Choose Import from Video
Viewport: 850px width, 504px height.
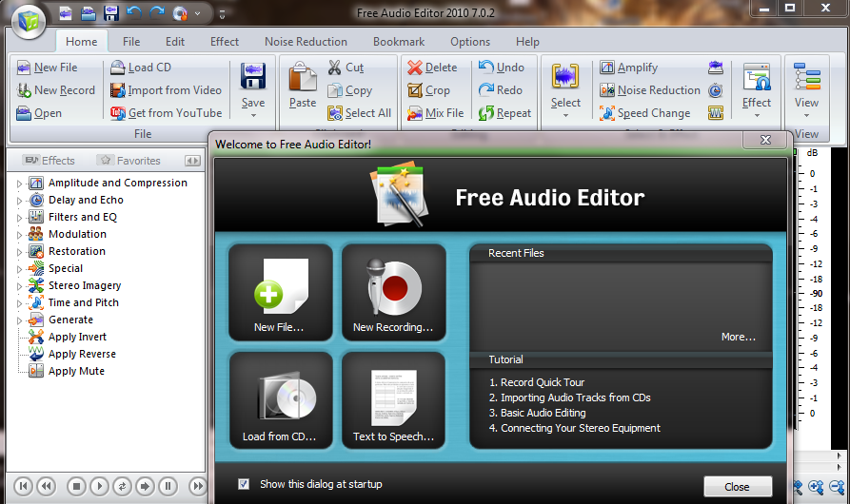(166, 90)
